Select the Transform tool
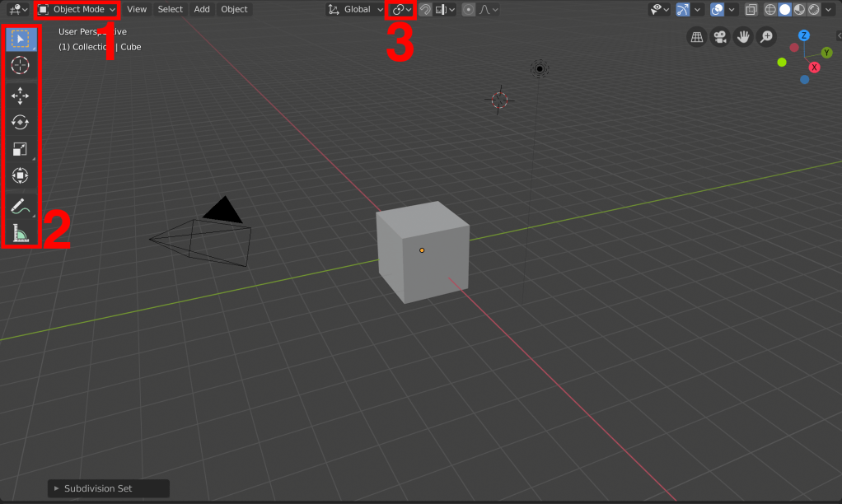This screenshot has height=504, width=842. pos(21,175)
